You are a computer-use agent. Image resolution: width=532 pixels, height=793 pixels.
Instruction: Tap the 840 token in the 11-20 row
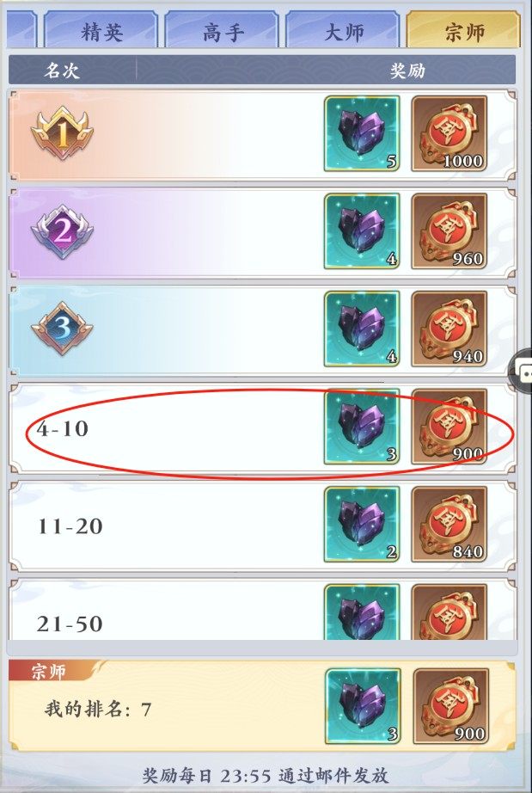pyautogui.click(x=449, y=524)
